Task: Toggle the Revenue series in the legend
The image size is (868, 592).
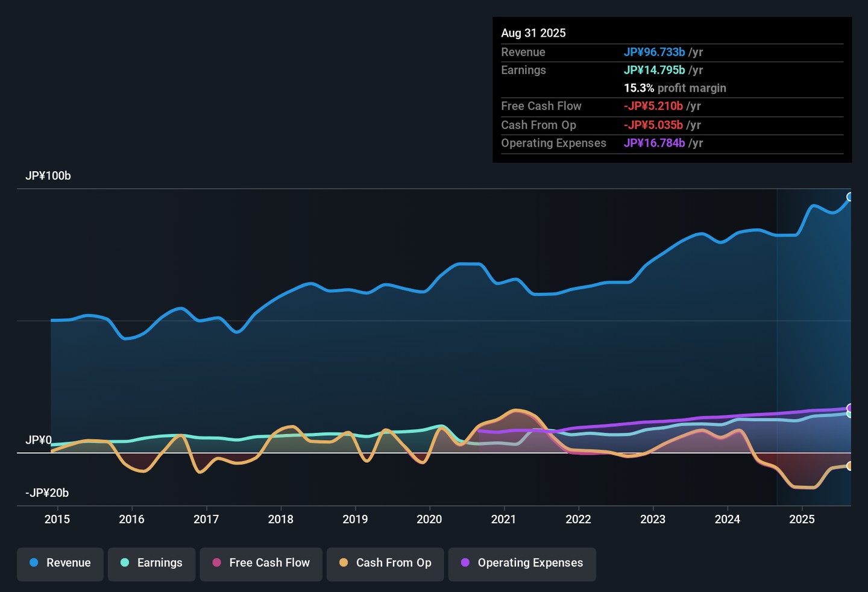Action: click(60, 564)
